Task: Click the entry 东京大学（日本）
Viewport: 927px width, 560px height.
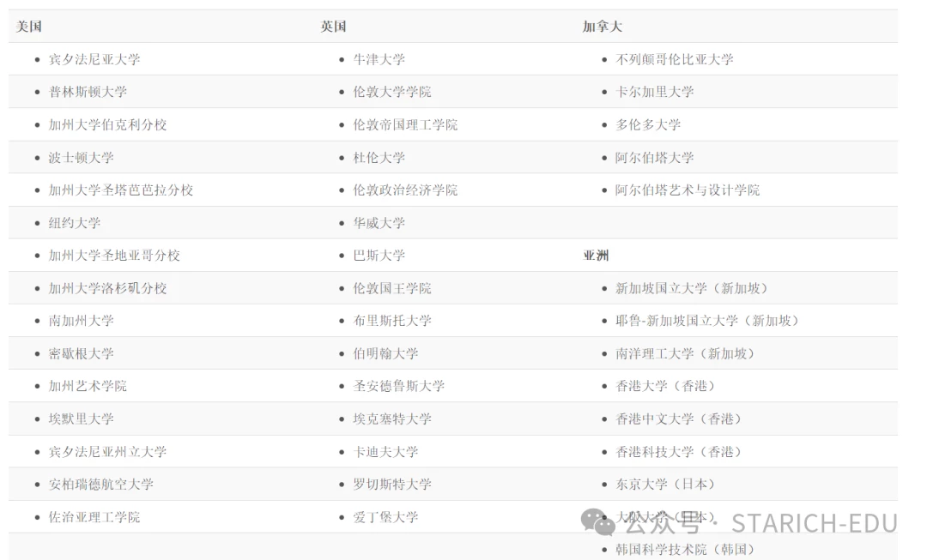Action: tap(666, 485)
